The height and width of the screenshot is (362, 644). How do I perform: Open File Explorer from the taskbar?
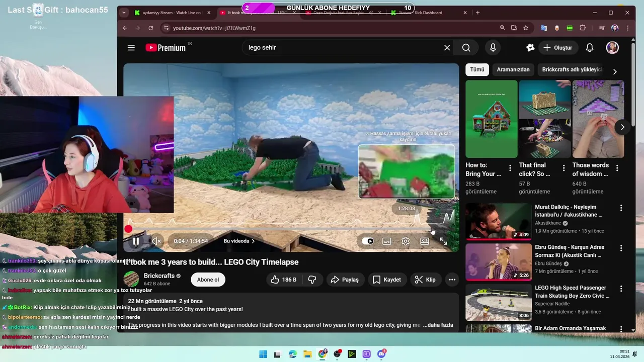tap(307, 354)
